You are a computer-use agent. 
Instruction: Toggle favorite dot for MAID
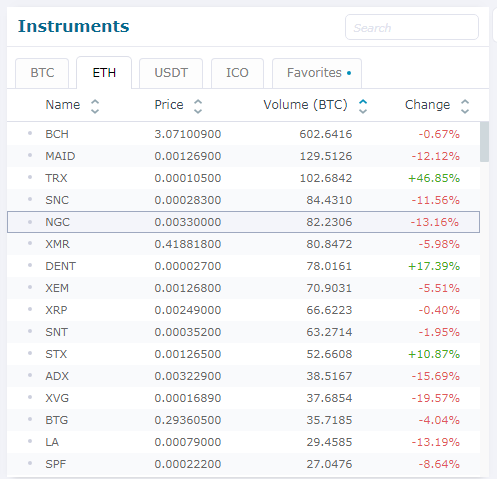tap(30, 155)
